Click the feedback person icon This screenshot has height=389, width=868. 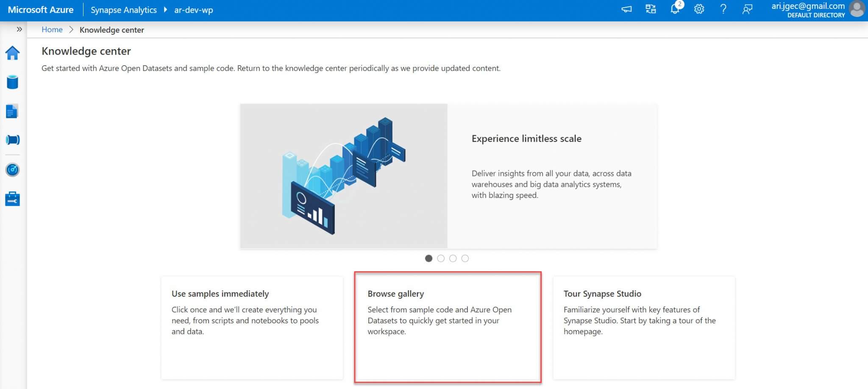[x=747, y=9]
